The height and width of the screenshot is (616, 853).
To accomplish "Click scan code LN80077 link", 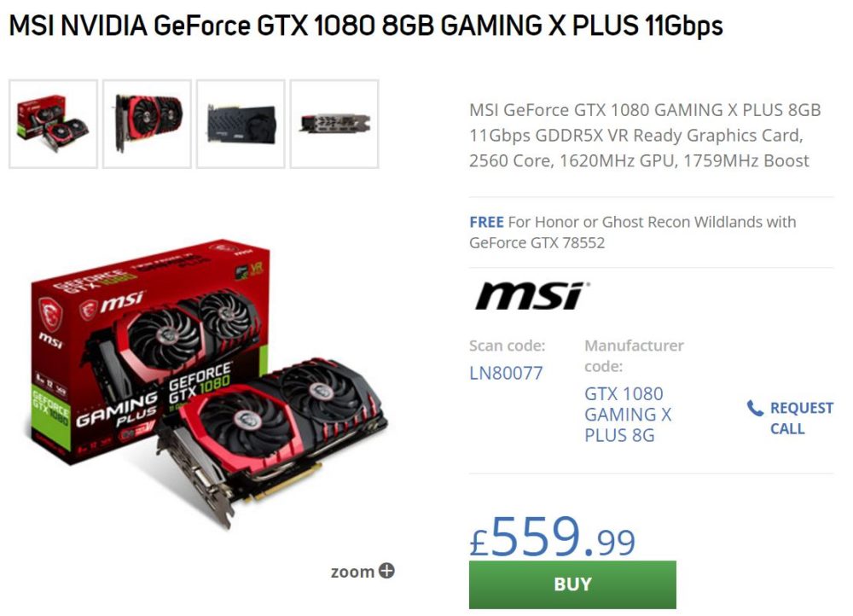I will (506, 374).
